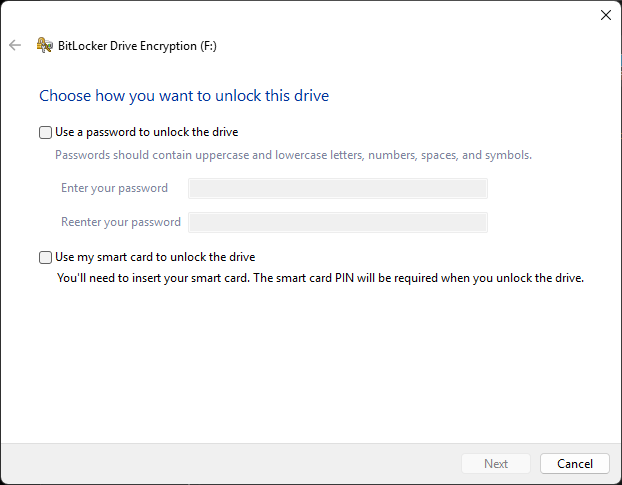
Task: Cancel the BitLocker setup wizard
Action: tap(574, 464)
